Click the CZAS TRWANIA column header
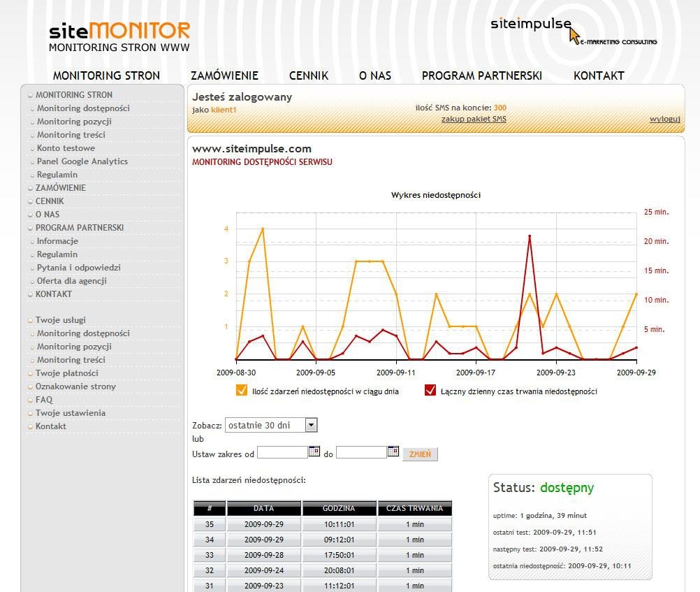This screenshot has width=700, height=592. coord(415,508)
